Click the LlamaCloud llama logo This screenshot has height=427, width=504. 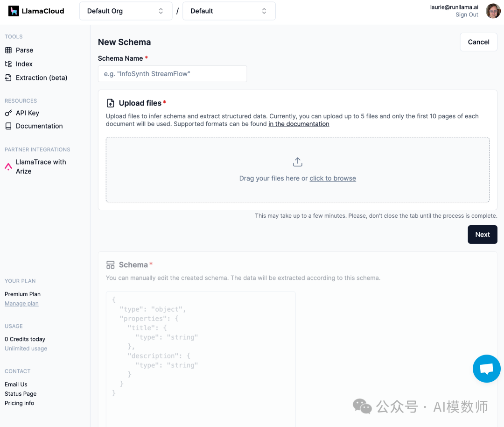[x=14, y=10]
